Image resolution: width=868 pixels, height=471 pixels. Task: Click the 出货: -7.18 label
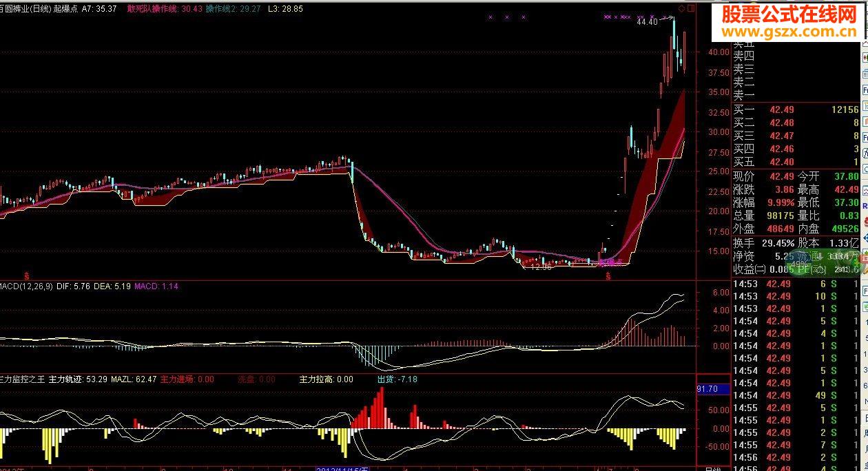tap(397, 379)
